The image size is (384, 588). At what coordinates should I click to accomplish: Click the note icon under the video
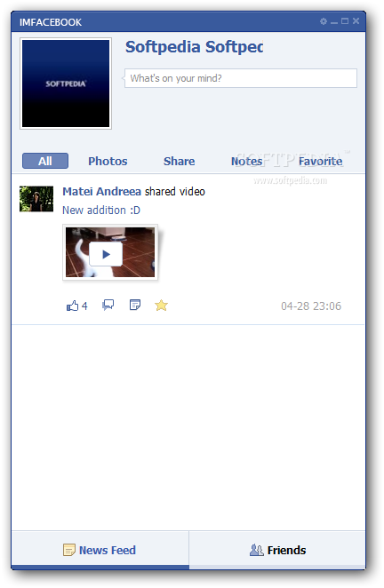[135, 305]
